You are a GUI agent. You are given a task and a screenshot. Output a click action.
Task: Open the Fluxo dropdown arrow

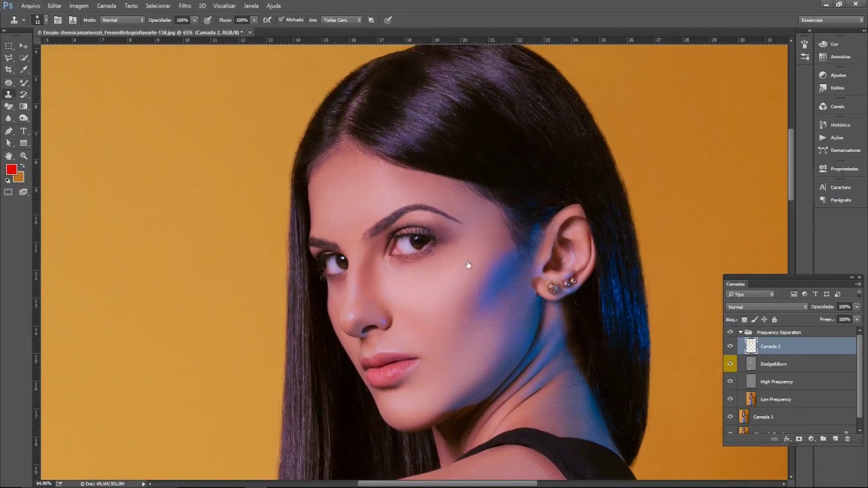[254, 20]
